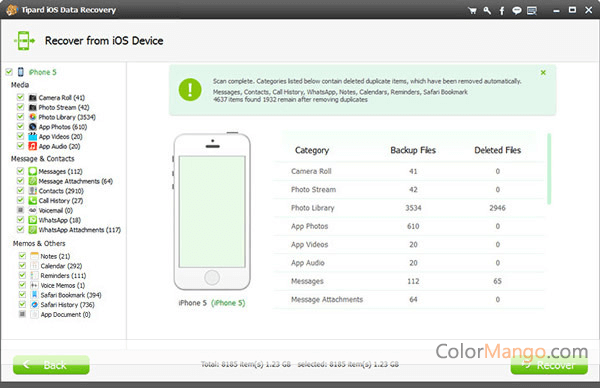600x388 pixels.
Task: Open the menu monitor icon in title bar
Action: coord(532,11)
